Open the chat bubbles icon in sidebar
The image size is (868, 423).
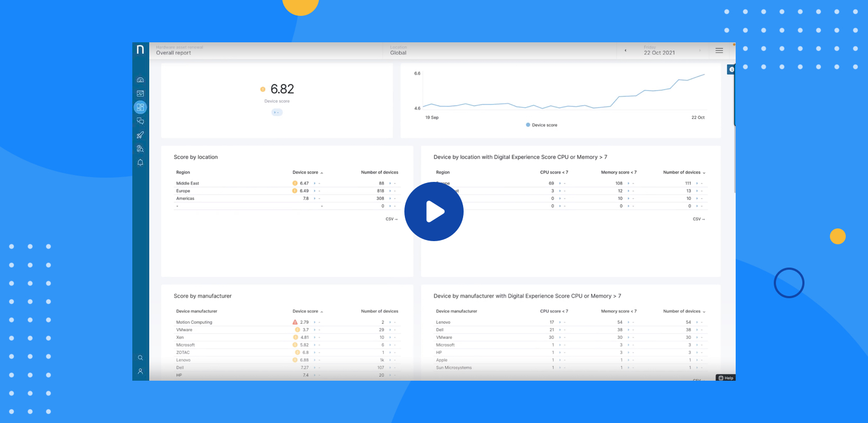140,121
